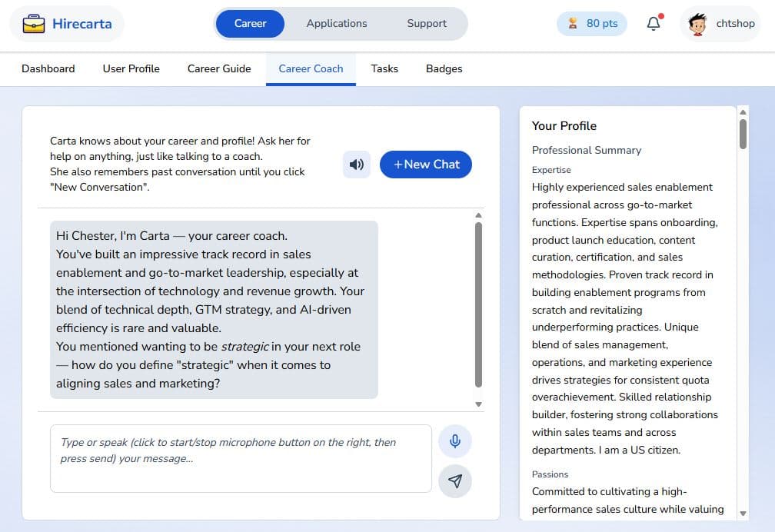Switch to the Applications section
This screenshot has height=532, width=775.
click(337, 24)
